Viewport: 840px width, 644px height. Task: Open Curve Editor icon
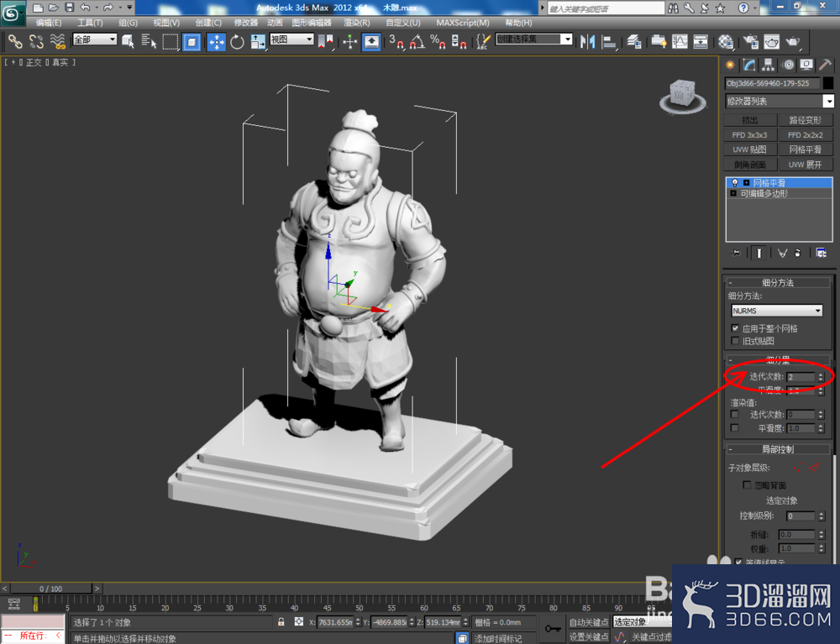tap(680, 41)
